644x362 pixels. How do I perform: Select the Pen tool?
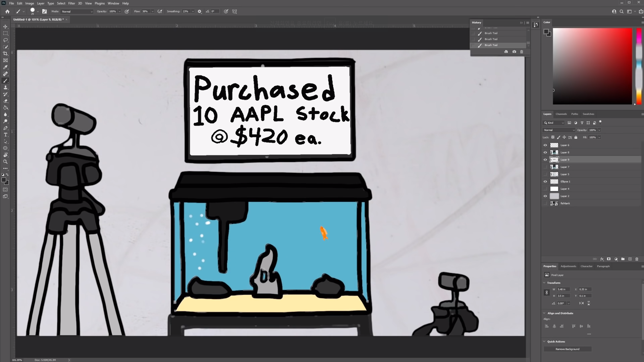click(x=5, y=128)
